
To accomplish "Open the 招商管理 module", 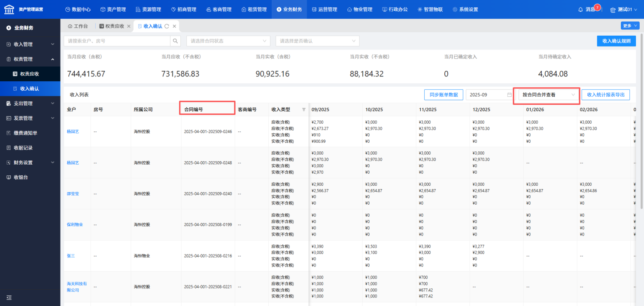I will point(183,9).
